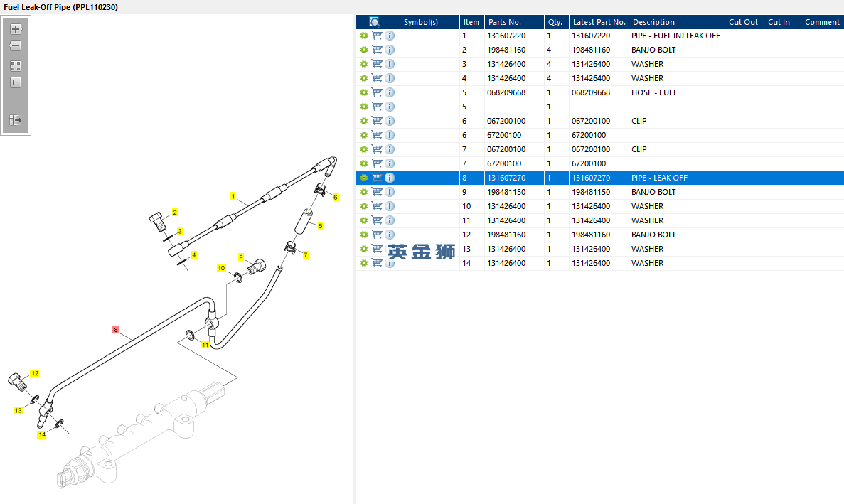Add PIPE - FUEL INJ LEAK OFF to cart
Viewport: 844px width, 504px height.
(377, 36)
